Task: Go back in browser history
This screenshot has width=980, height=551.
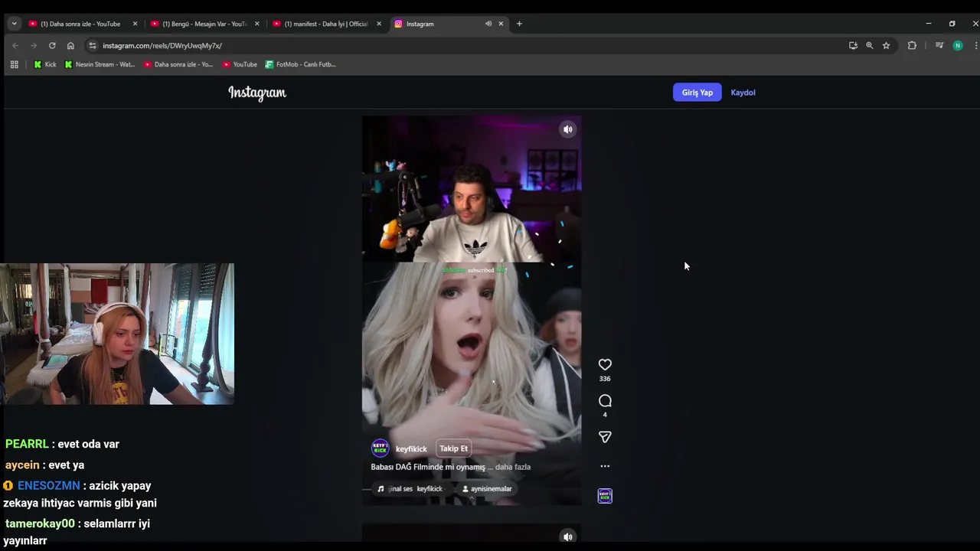Action: click(15, 45)
